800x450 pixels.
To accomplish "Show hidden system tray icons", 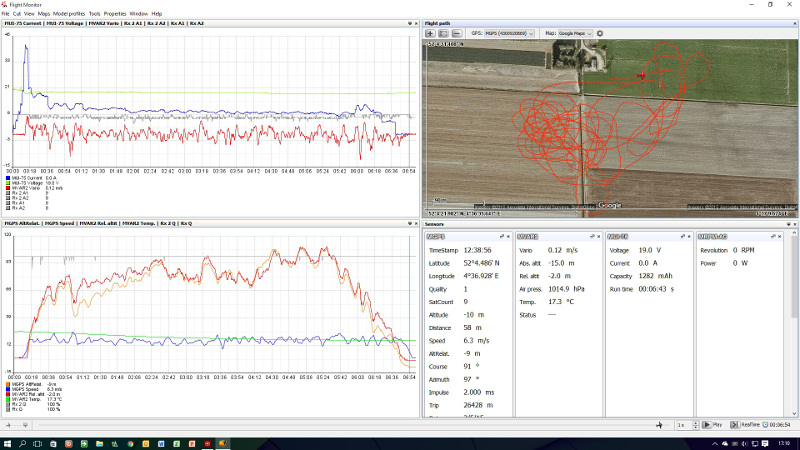I will click(x=715, y=444).
